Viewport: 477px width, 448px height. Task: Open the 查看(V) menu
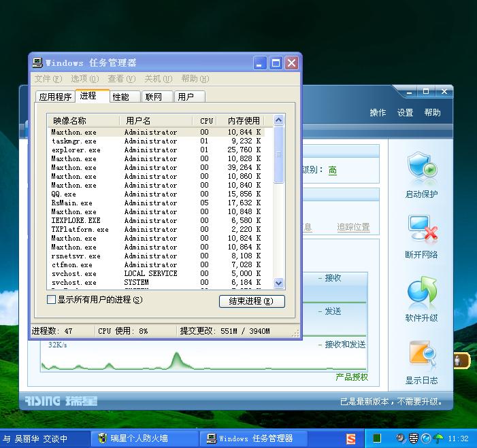[121, 79]
